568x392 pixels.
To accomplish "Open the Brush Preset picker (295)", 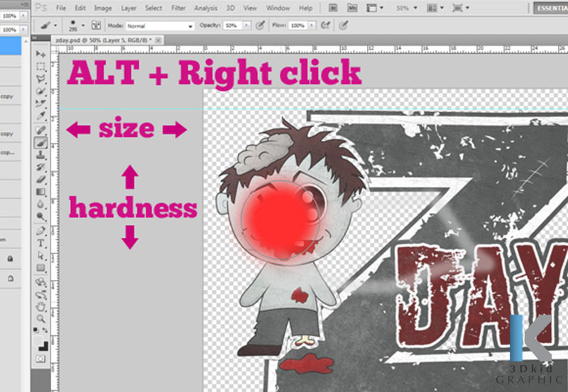I will tap(76, 26).
